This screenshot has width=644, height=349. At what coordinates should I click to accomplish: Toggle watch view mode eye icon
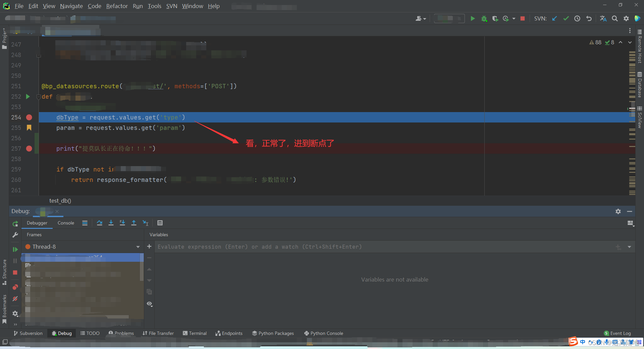150,304
